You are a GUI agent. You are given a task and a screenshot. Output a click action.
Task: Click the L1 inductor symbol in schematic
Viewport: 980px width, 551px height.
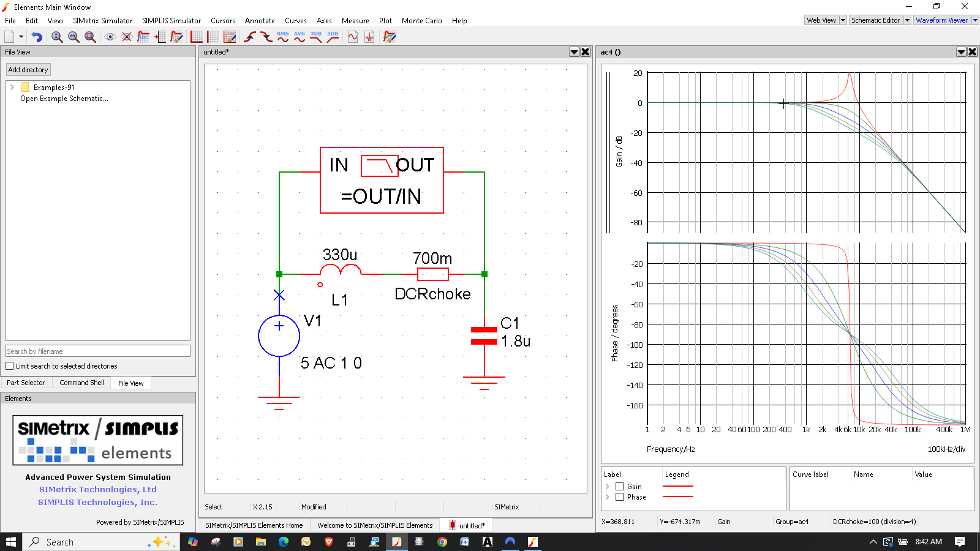pyautogui.click(x=341, y=270)
